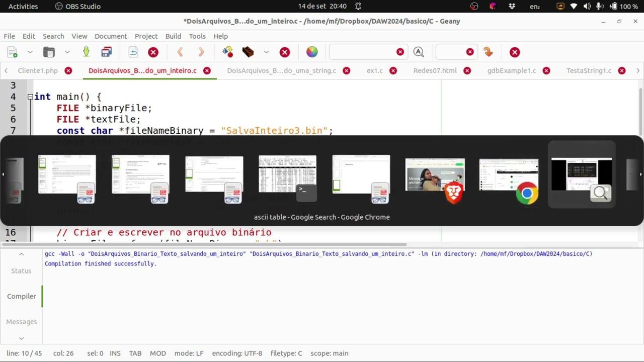Show the Messages tab in bottom panel

21,322
